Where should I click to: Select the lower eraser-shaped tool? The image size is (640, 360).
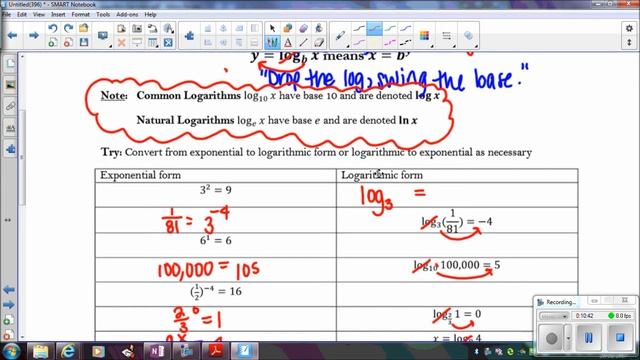(319, 42)
